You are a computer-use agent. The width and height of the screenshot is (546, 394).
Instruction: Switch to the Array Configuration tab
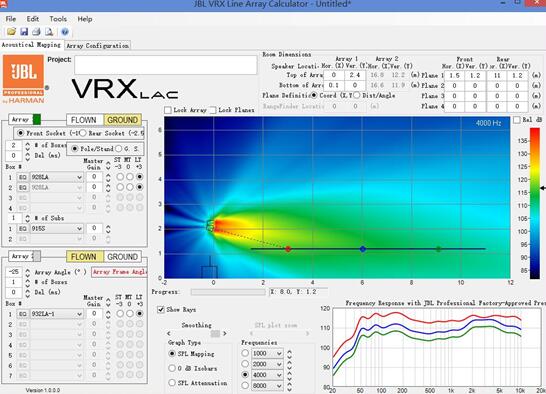98,46
